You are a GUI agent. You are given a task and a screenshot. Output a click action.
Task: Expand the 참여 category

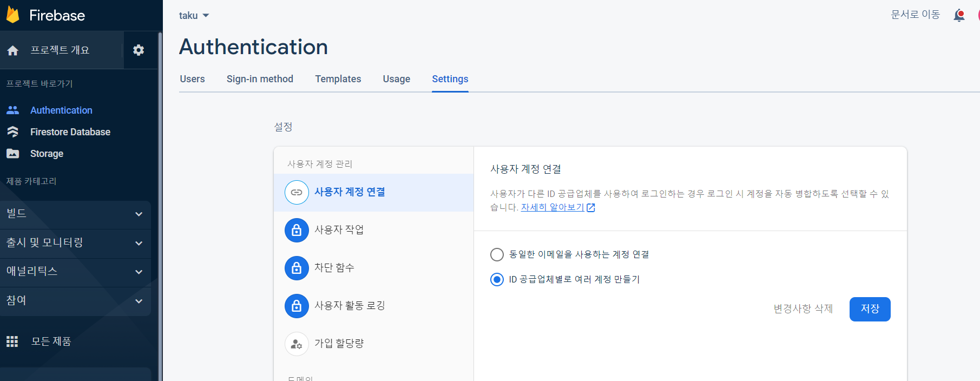[75, 301]
